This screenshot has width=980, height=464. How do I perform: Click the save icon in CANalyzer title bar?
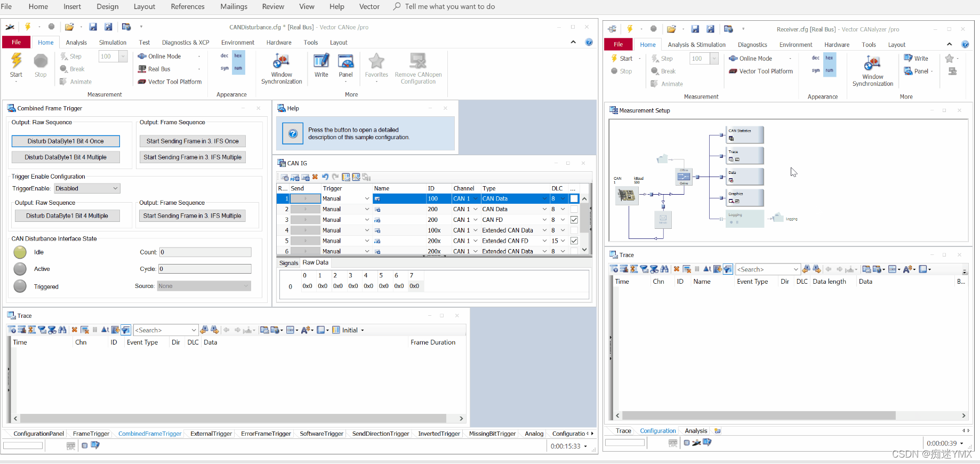695,29
